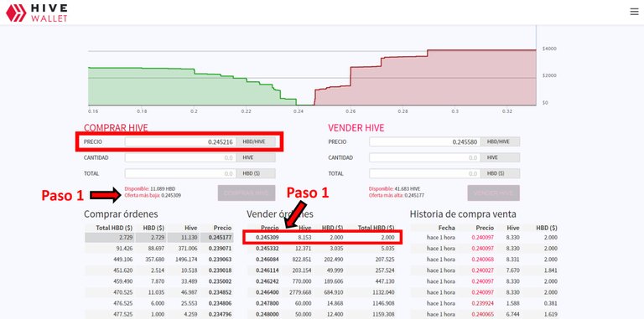The image size is (644, 319).
Task: Click the buy Precio input field
Action: (x=180, y=141)
